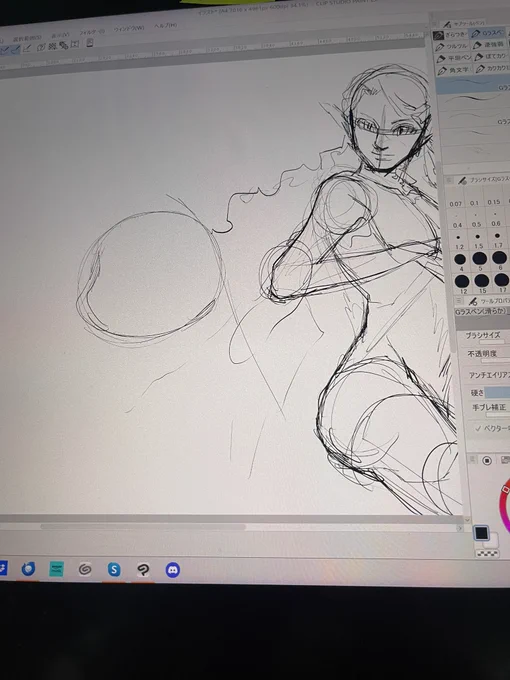Pick the 角文字 pen sub tool
This screenshot has height=680, width=510.
tap(454, 70)
